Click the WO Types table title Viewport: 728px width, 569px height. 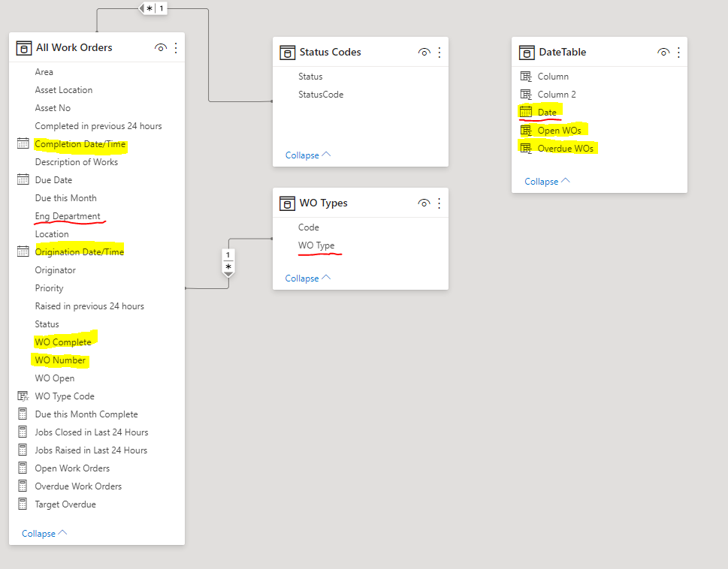323,203
